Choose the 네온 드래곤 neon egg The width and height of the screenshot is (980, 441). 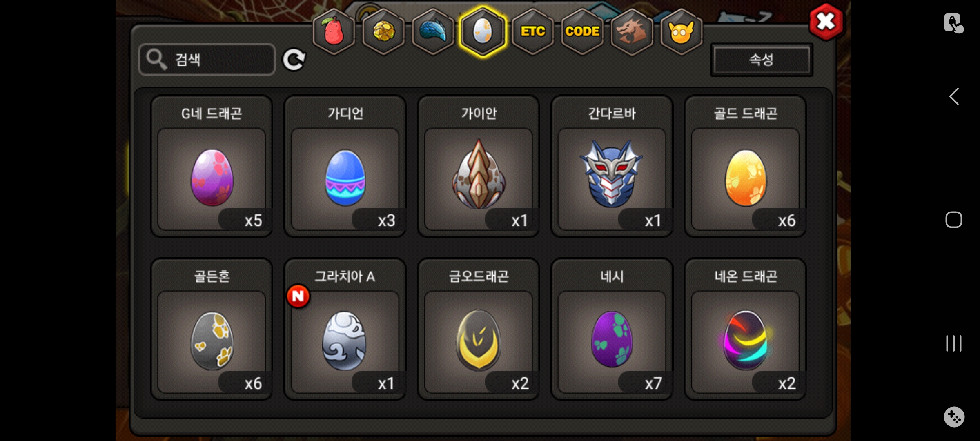click(745, 329)
